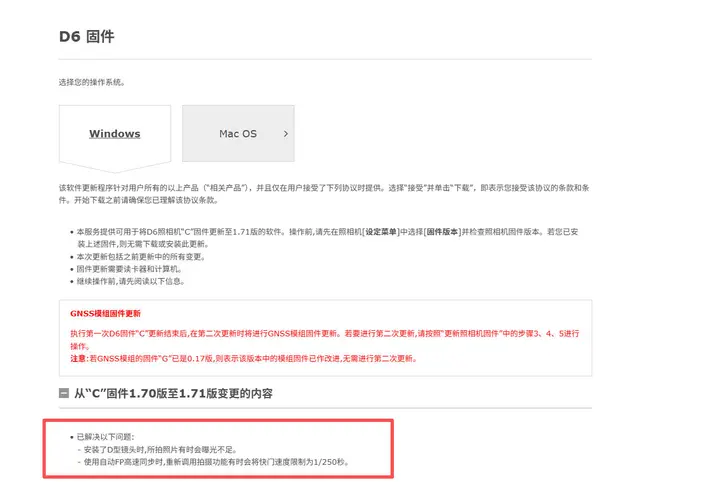Click the bold 固件版本 text
The height and width of the screenshot is (482, 720).
(443, 232)
